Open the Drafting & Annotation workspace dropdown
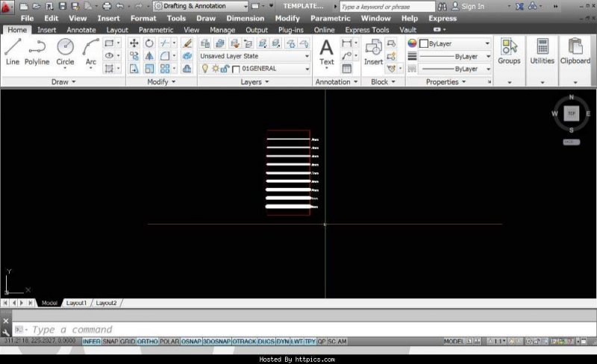The height and width of the screenshot is (364, 597). [x=200, y=6]
